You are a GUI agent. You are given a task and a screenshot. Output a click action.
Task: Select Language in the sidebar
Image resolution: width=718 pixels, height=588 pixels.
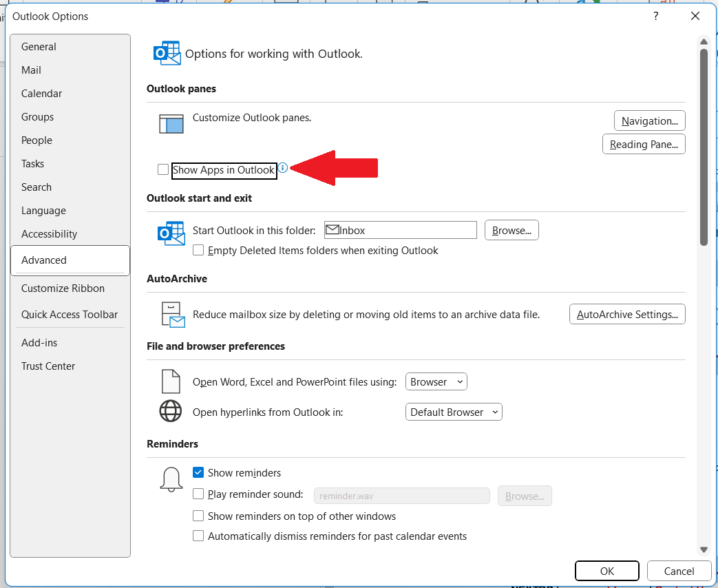(70, 210)
